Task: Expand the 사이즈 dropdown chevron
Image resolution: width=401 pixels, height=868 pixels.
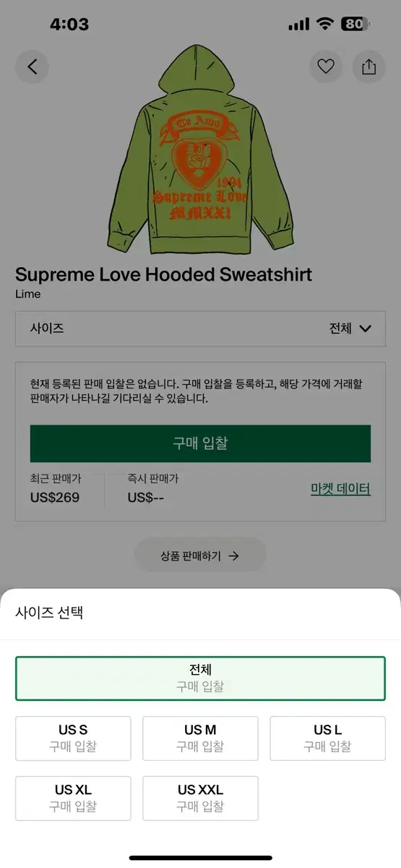Action: pos(365,328)
